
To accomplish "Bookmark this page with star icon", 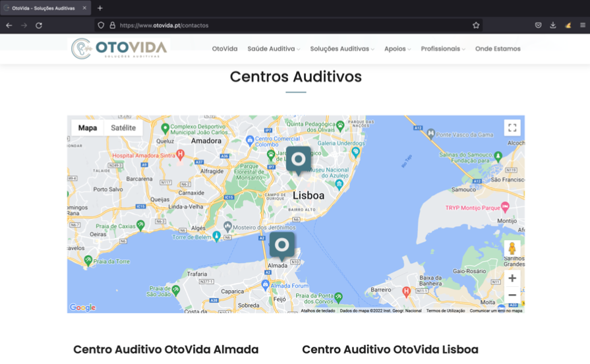I will point(476,25).
